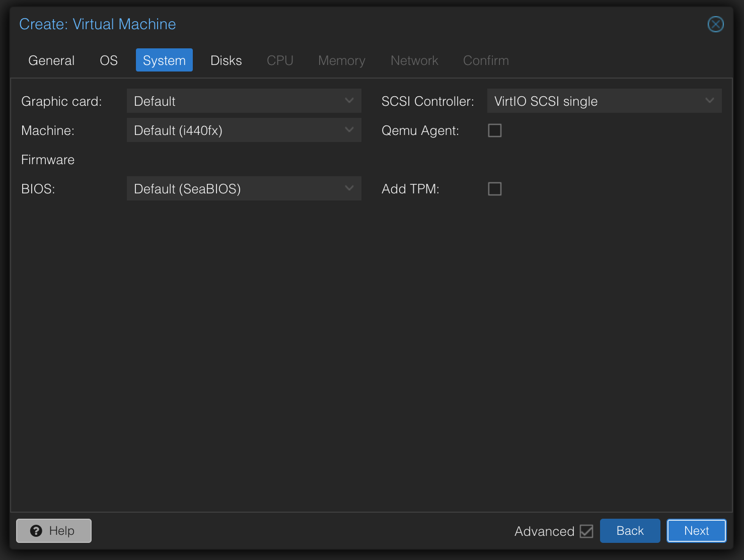Click the Back button
744x560 pixels.
[x=630, y=531]
